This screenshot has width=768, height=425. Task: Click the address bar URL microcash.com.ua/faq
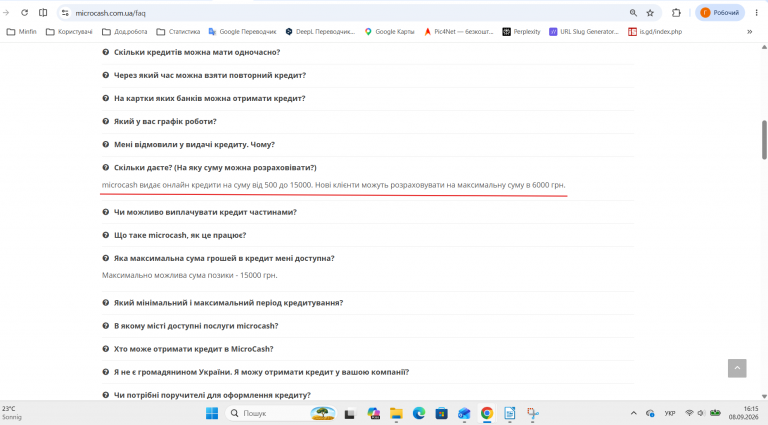click(110, 13)
